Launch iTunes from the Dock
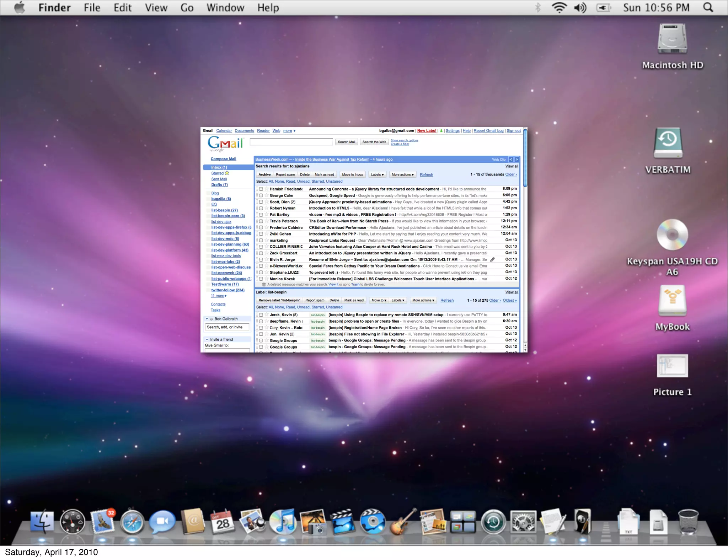Image resolution: width=728 pixels, height=560 pixels. click(x=283, y=522)
